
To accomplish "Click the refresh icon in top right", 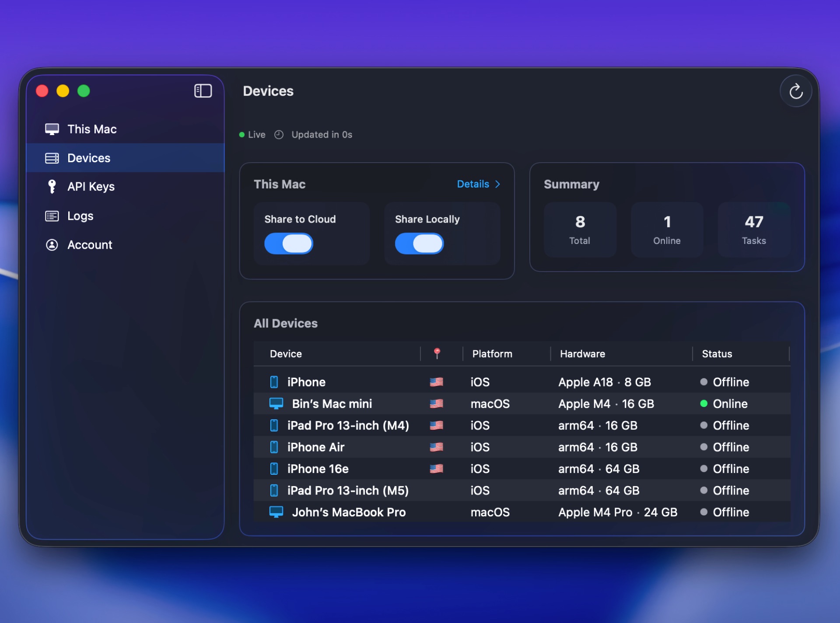I will click(x=796, y=91).
